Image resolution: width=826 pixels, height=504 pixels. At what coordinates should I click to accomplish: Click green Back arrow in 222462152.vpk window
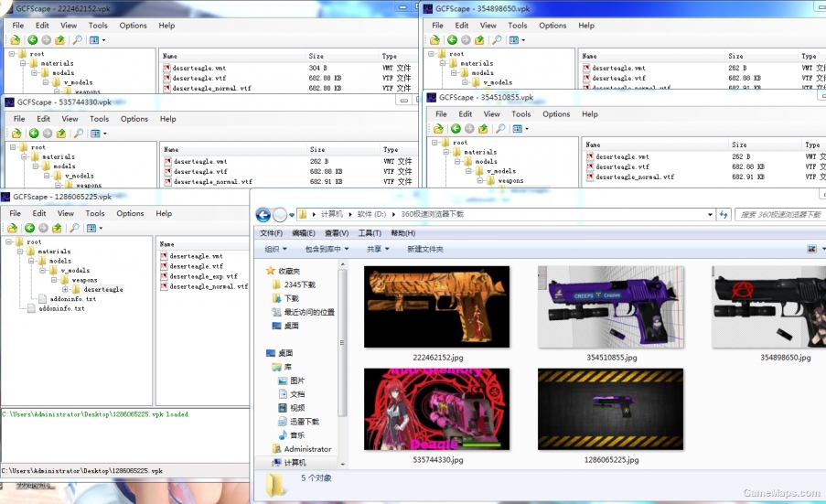pos(33,40)
